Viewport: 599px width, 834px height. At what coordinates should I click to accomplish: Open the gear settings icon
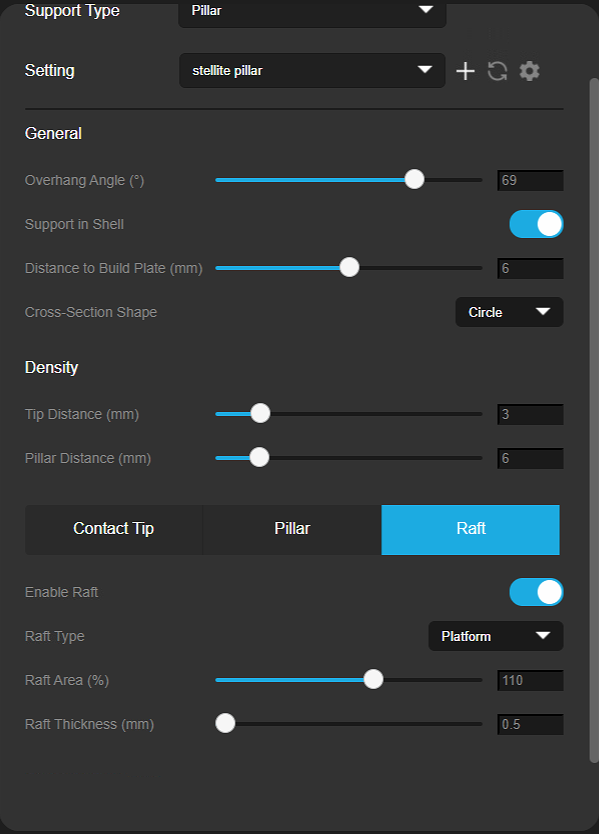pyautogui.click(x=529, y=71)
